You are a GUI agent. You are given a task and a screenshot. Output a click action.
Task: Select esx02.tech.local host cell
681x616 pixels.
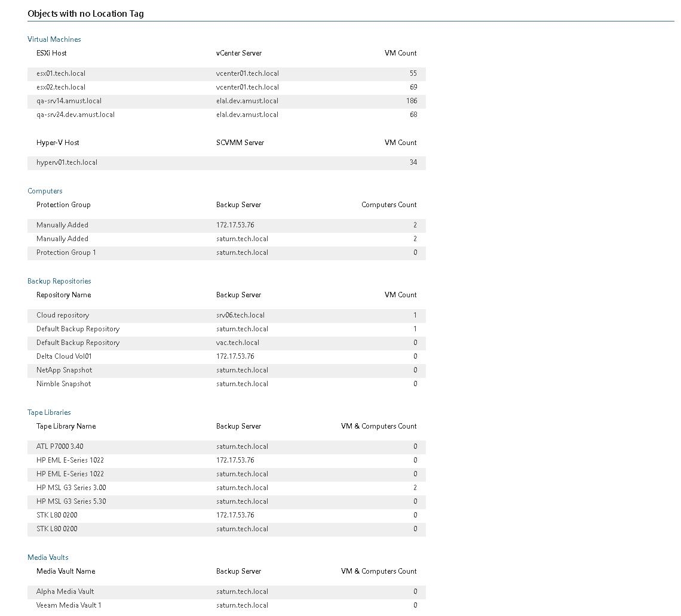(61, 87)
